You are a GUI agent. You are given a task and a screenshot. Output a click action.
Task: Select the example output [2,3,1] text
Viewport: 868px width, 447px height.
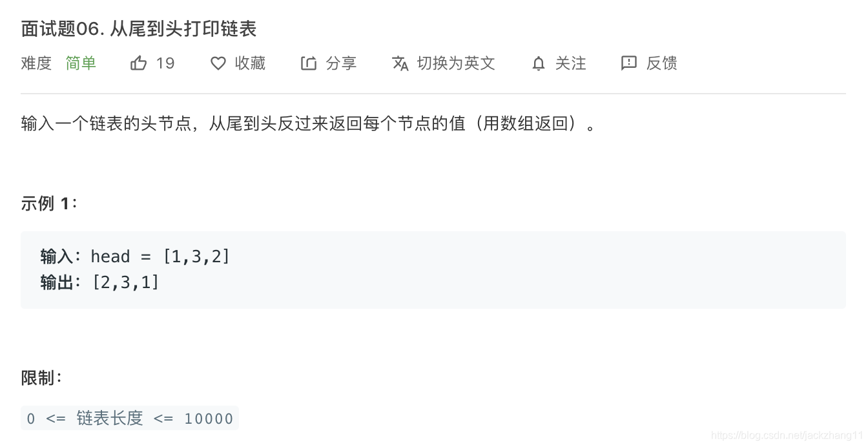click(x=127, y=282)
